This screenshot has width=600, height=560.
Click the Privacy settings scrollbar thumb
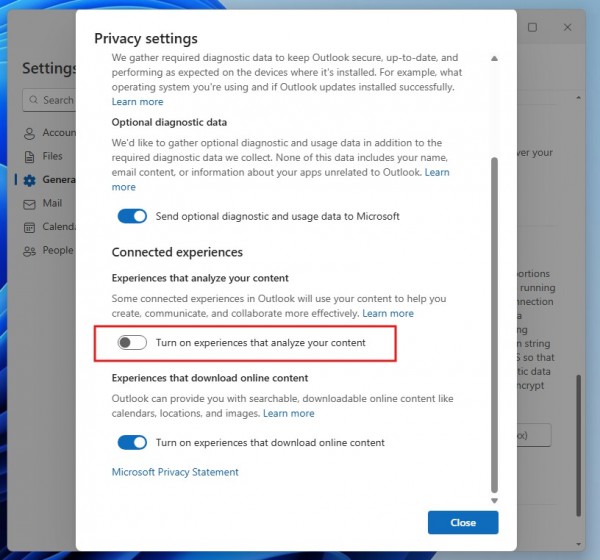point(494,320)
